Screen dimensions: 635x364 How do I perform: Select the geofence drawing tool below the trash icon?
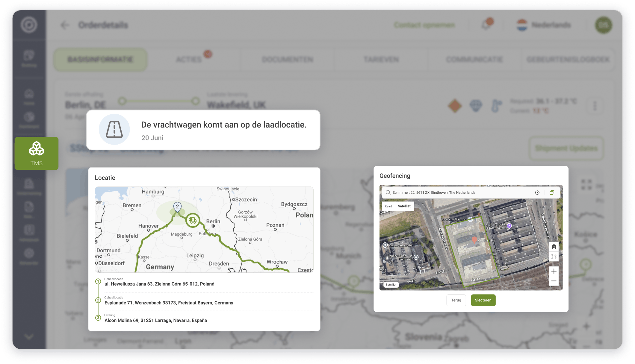coord(554,257)
